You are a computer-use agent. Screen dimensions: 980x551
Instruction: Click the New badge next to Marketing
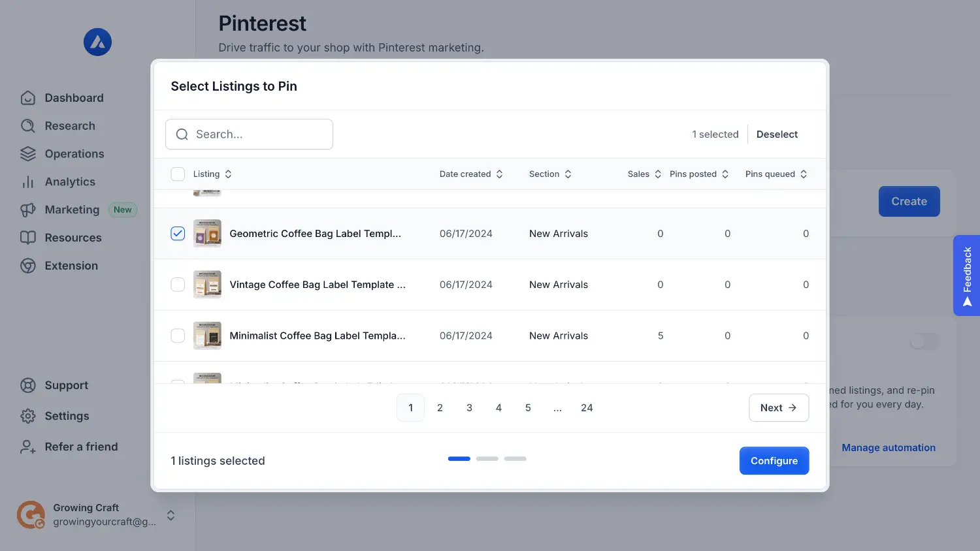[123, 210]
